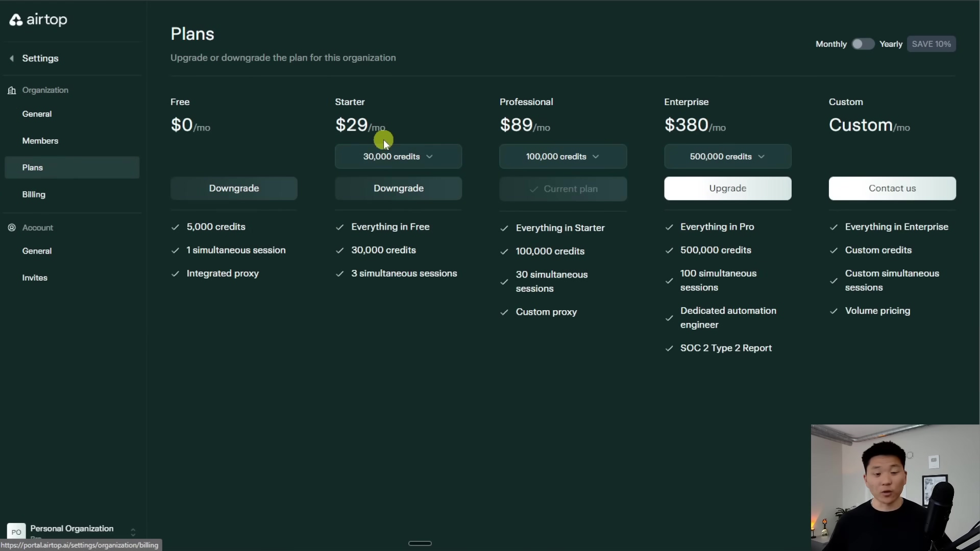This screenshot has height=551, width=980.
Task: Click the $29/mo Starter price
Action: (x=360, y=125)
